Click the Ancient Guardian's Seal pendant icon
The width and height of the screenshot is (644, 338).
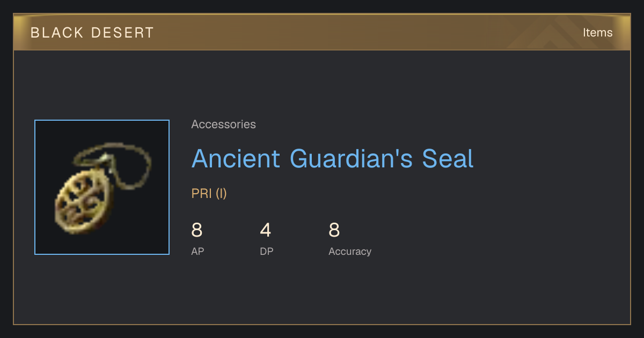tap(103, 187)
